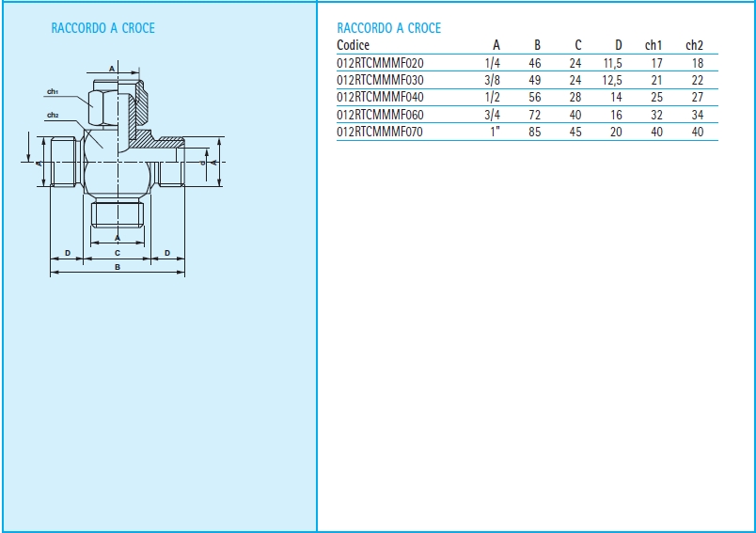Click C value 24 in the 012RTCMMMF030 row

pos(575,80)
